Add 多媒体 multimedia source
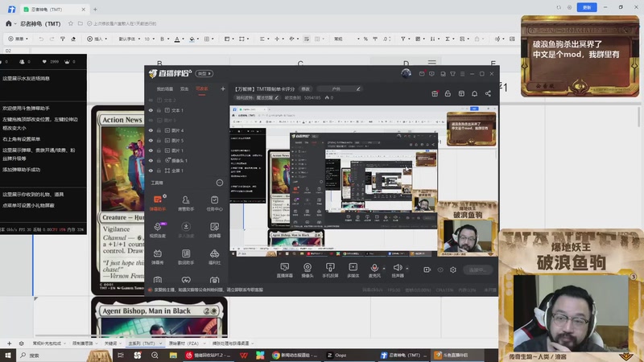Viewport: 644px width, 362px height. pos(353,270)
